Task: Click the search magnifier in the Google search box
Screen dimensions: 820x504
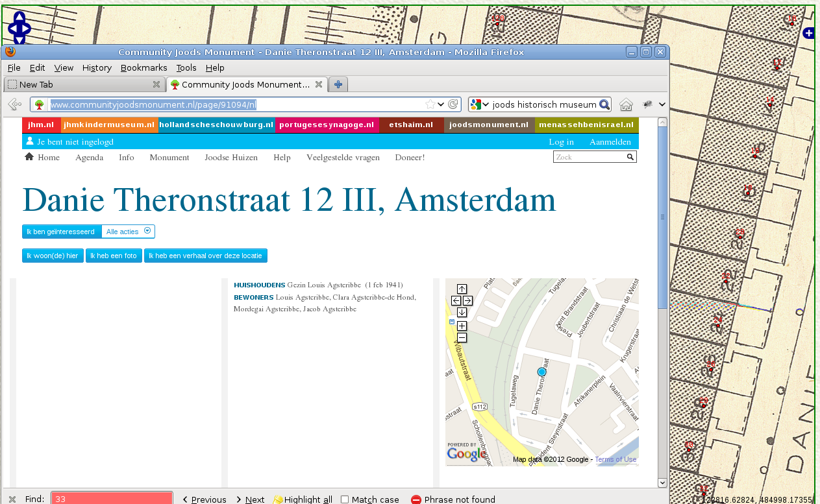Action: (x=604, y=104)
